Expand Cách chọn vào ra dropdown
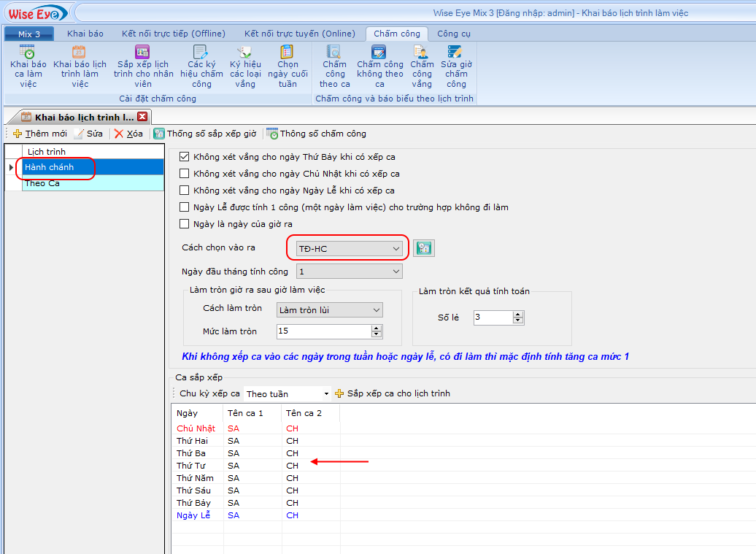The width and height of the screenshot is (756, 554). point(396,249)
